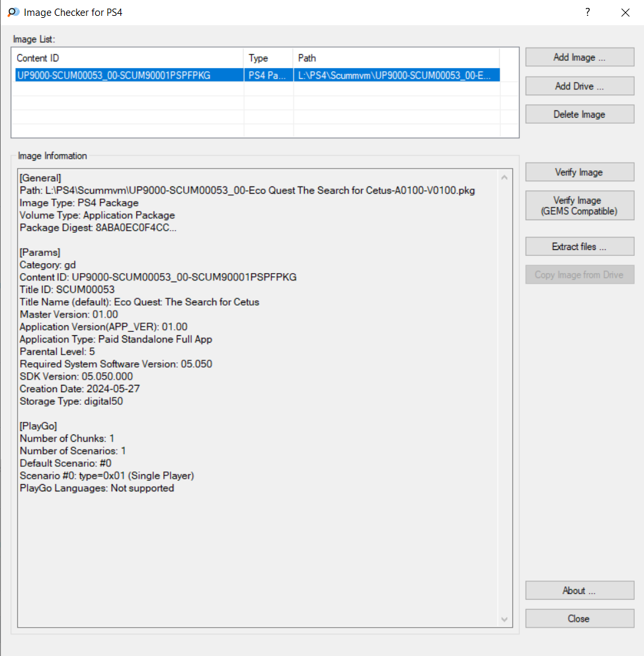Image resolution: width=644 pixels, height=656 pixels.
Task: Click the 'Package Digest: 8ABA0EC0F4CC...' line
Action: coord(98,227)
